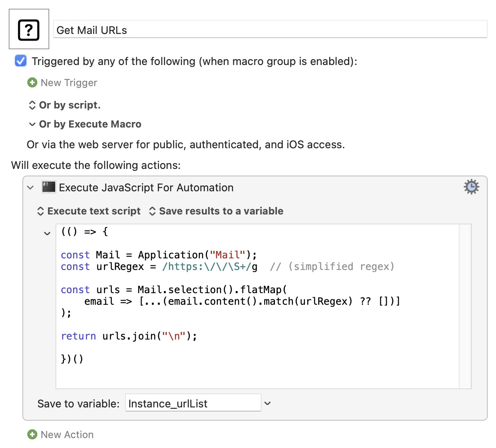Click the script editor's vertical scrollbar track
496x448 pixels.
tap(465, 306)
